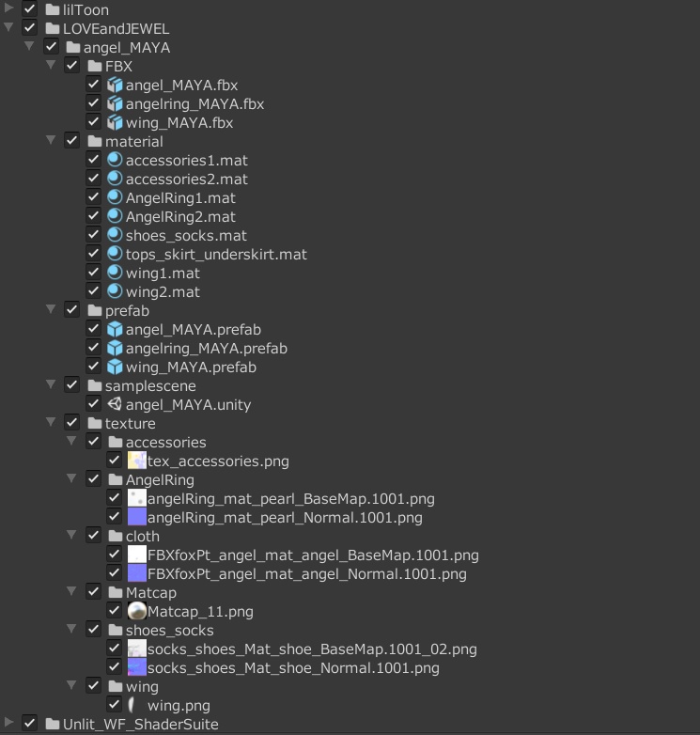Uncheck the lilToon folder checkbox
Viewport: 700px width, 735px height.
[x=29, y=8]
